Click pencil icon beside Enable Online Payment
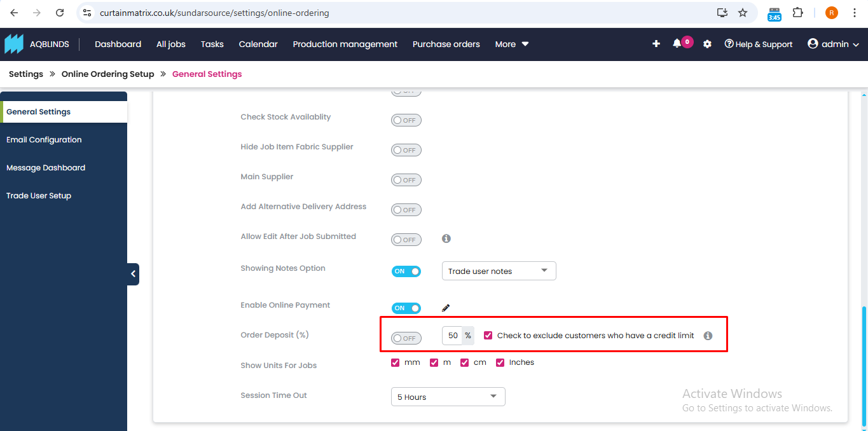 pyautogui.click(x=446, y=308)
